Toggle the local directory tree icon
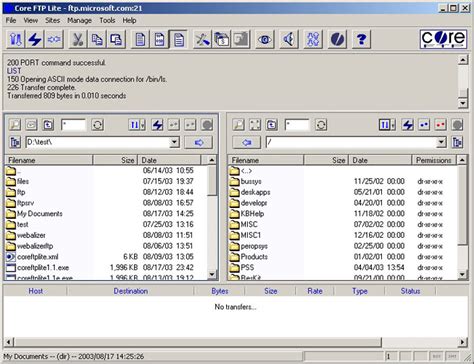This screenshot has width=474, height=364. coord(15,142)
